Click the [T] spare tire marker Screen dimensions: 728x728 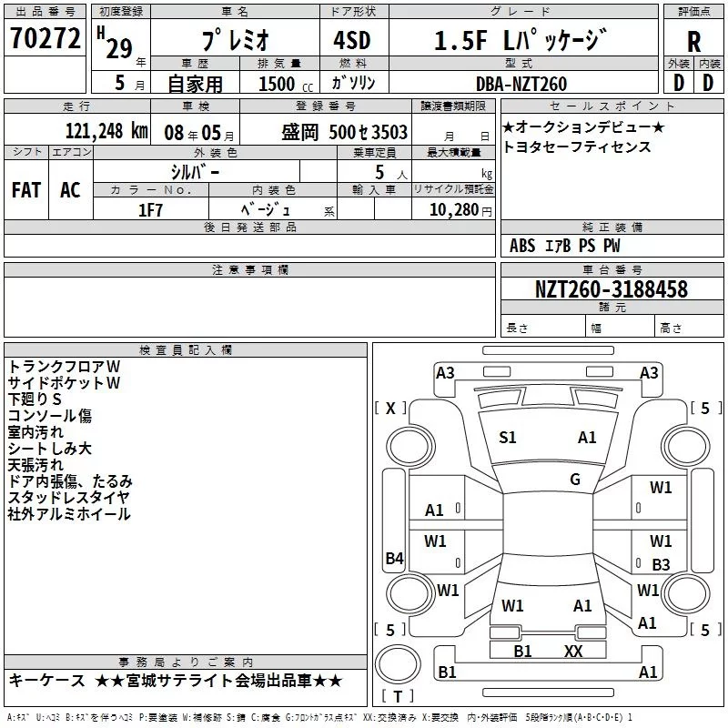click(398, 696)
